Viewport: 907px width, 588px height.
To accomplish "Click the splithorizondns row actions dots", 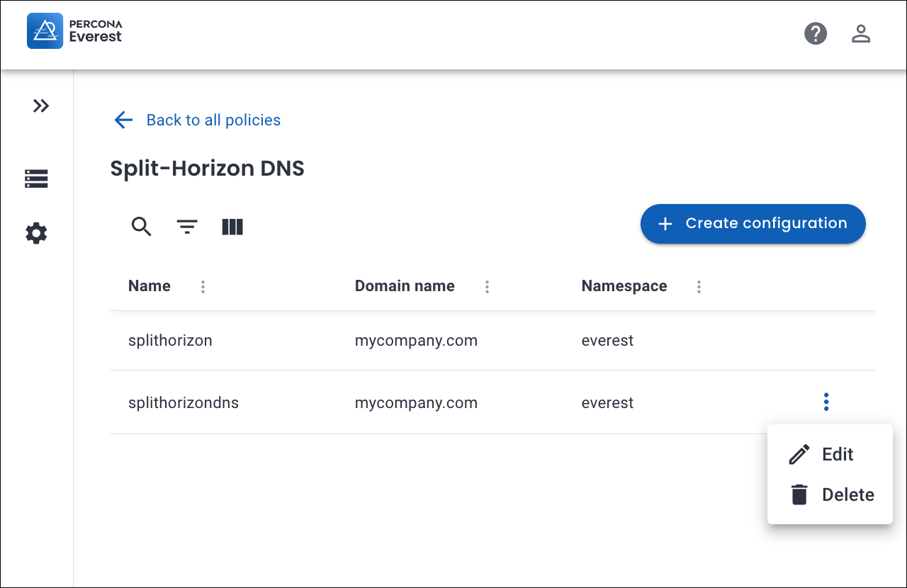I will tap(826, 402).
